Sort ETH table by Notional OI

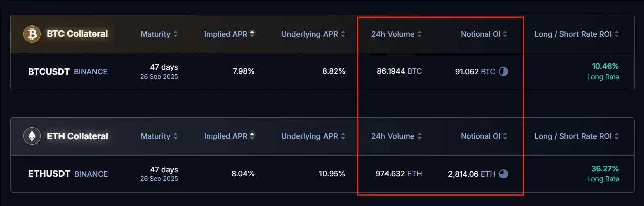[x=484, y=136]
